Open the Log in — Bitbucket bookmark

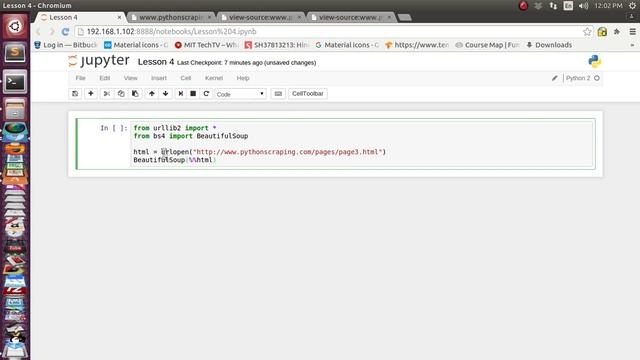65,45
